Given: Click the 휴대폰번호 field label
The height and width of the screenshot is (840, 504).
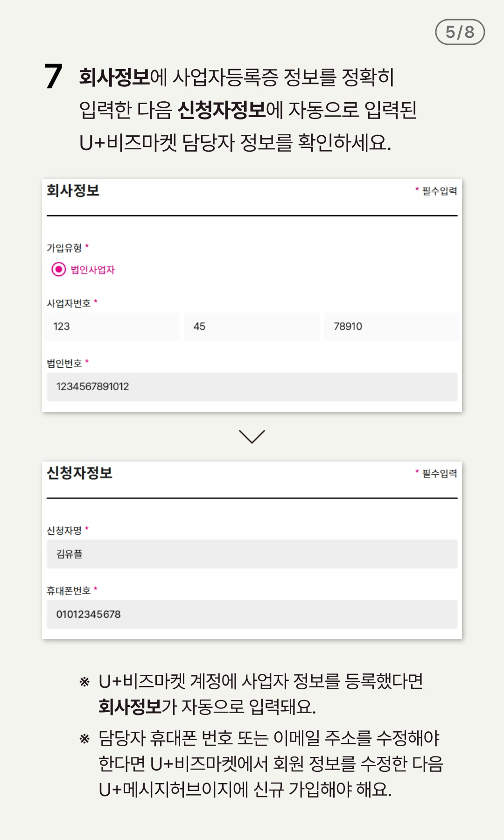Looking at the screenshot, I should click(x=69, y=591).
